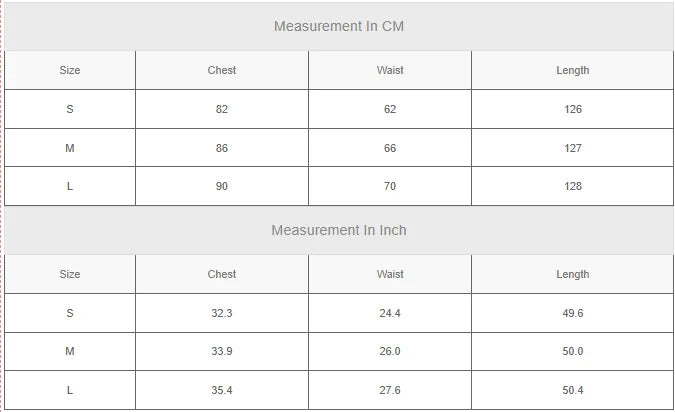This screenshot has height=412, width=675.
Task: Click the chest value 90 cell
Action: point(222,186)
